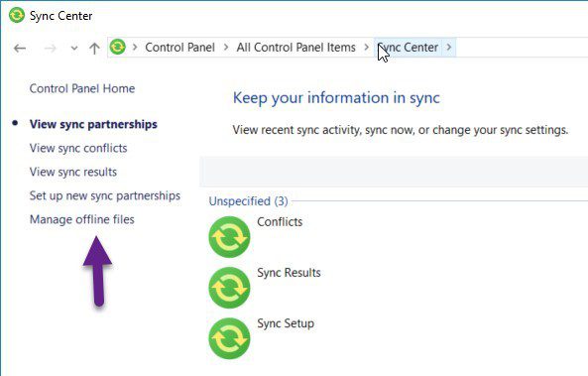Viewport: 588px width, 376px height.
Task: Go up one level with Up arrow
Action: point(94,48)
